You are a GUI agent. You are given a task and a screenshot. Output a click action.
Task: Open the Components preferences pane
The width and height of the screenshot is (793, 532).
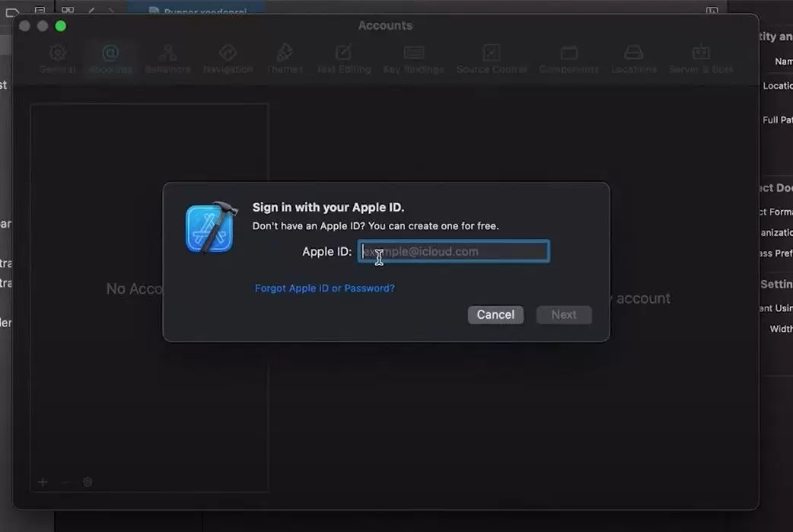(568, 57)
